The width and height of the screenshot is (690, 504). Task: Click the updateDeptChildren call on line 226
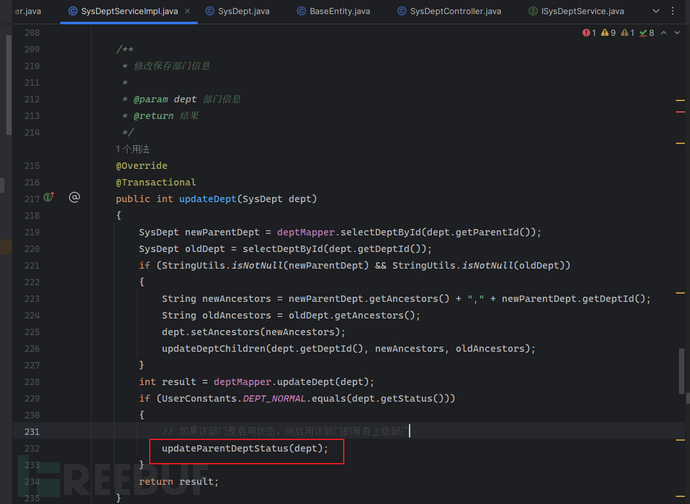pyautogui.click(x=349, y=349)
